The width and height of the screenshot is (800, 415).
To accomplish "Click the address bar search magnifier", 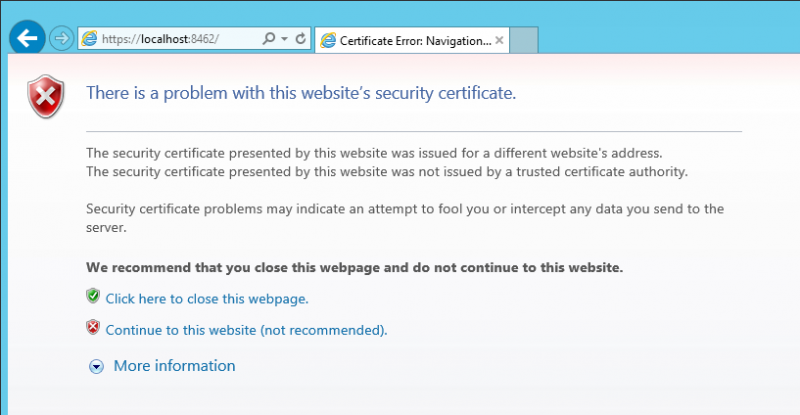I will pos(268,38).
